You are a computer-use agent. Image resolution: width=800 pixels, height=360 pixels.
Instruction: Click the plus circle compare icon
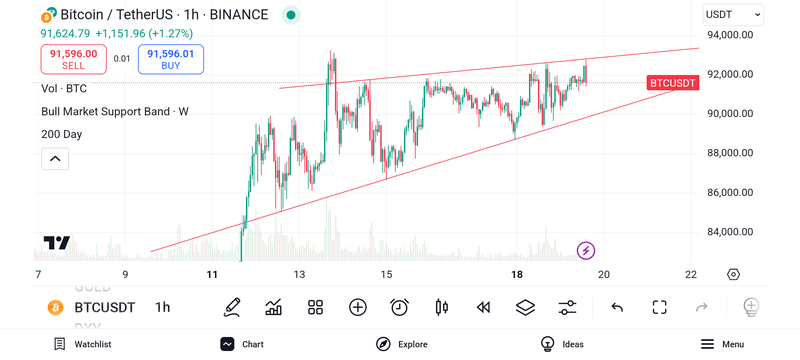[x=358, y=307]
